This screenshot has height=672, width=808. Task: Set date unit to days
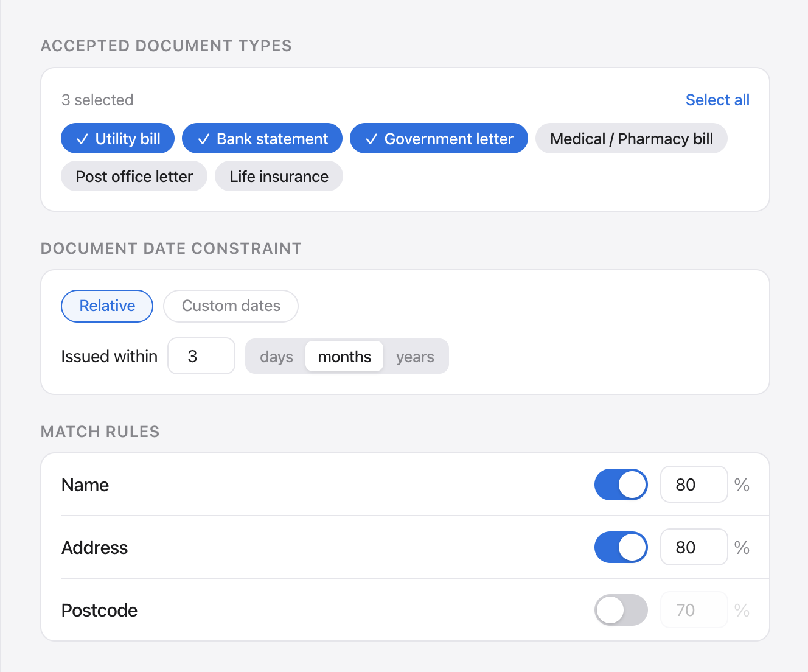[276, 357]
